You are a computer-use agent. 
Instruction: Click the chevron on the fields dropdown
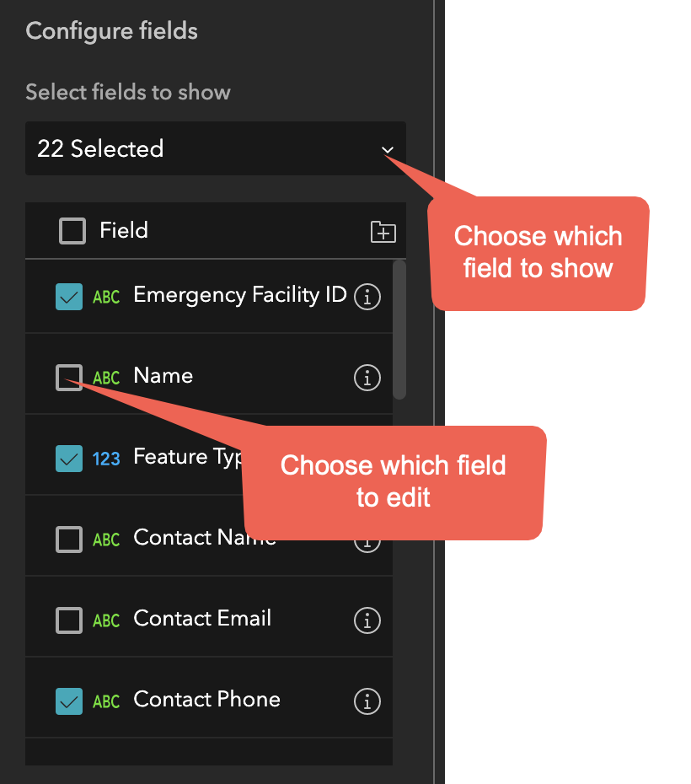click(388, 150)
